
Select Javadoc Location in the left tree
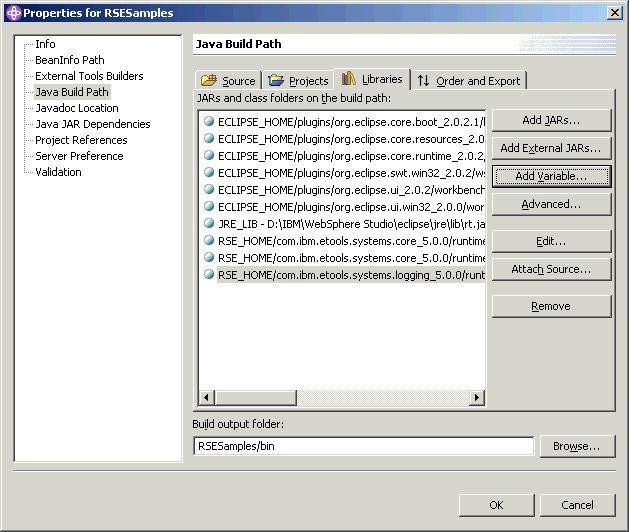(76, 108)
